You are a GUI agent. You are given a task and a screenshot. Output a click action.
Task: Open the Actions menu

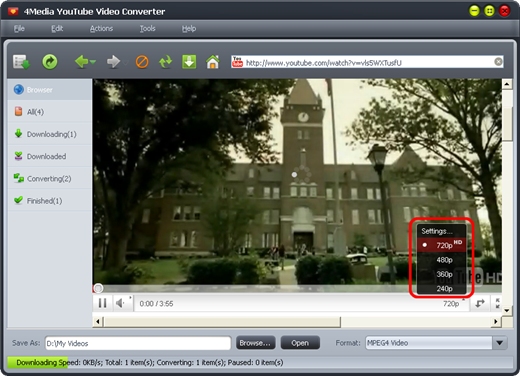(101, 29)
